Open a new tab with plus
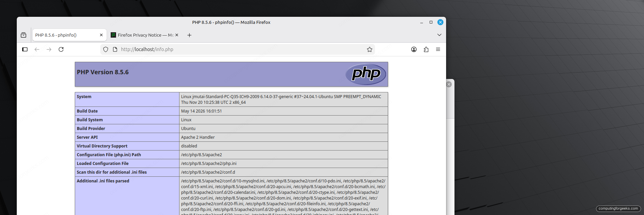This screenshot has width=644, height=215. 189,35
